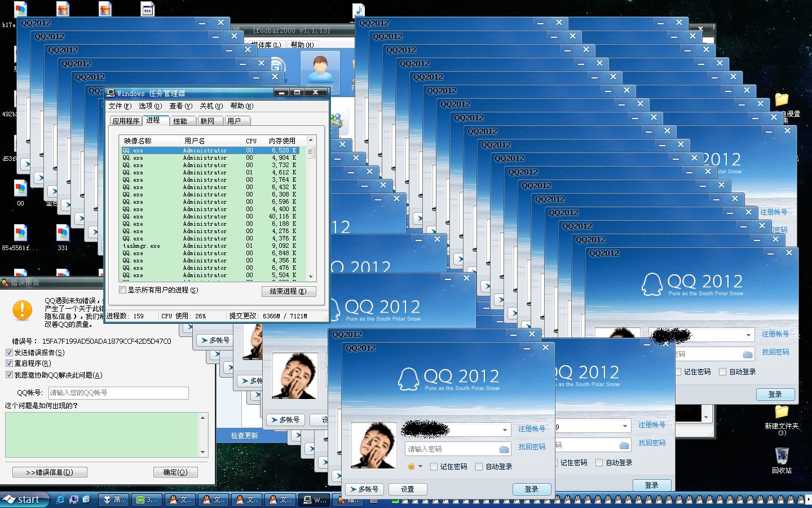Click the third quick launch icon next to Show Desktop
The width and height of the screenshot is (812, 508).
tap(86, 500)
